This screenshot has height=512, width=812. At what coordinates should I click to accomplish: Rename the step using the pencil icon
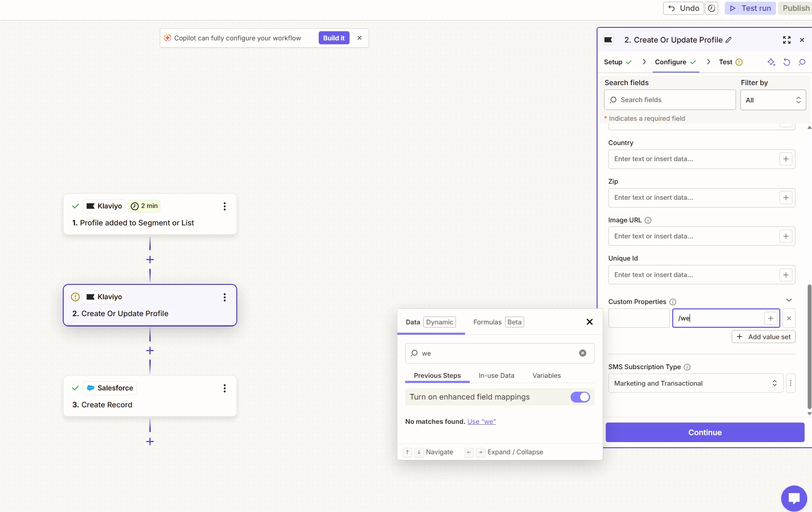[x=729, y=40]
